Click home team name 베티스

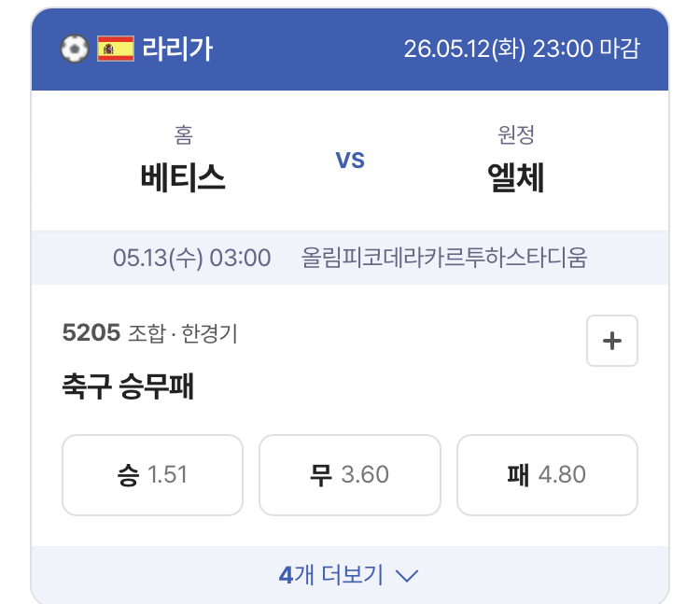183,177
